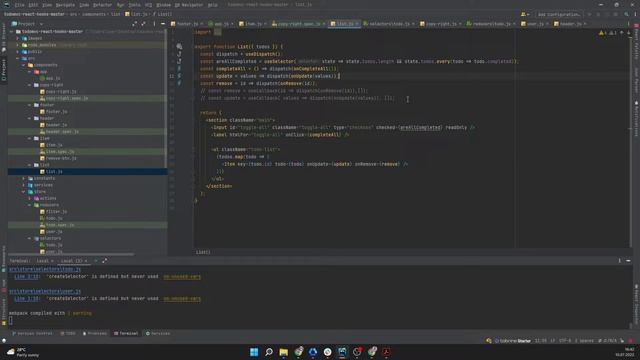
Task: Collapse the footer folder
Action: pyautogui.click(x=30, y=105)
